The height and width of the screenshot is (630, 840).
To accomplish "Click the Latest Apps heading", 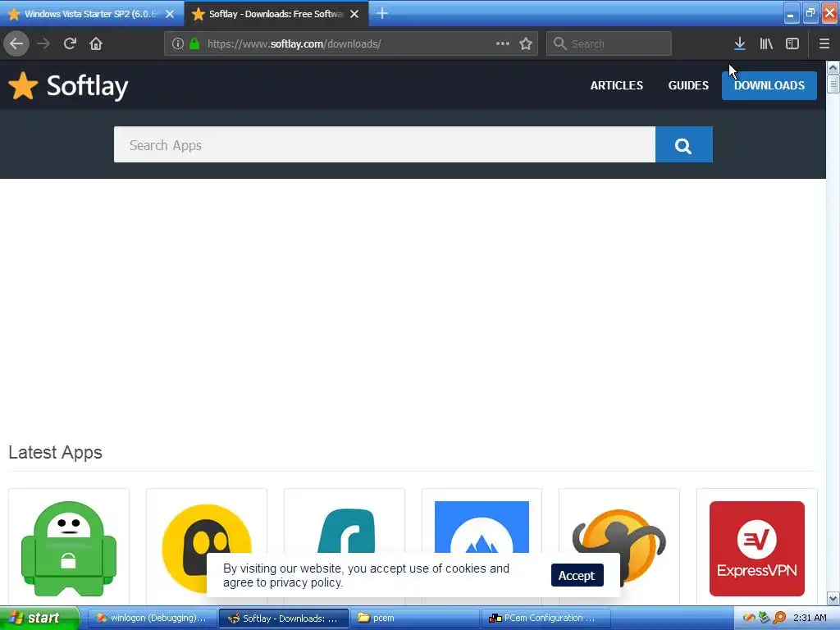I will 55,453.
